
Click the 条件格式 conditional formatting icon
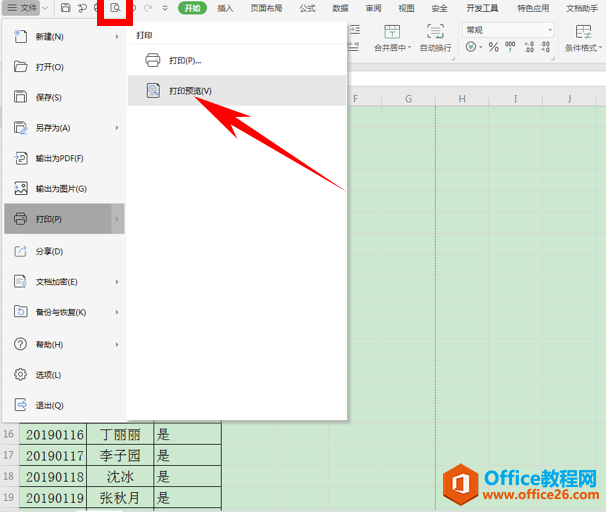click(583, 32)
